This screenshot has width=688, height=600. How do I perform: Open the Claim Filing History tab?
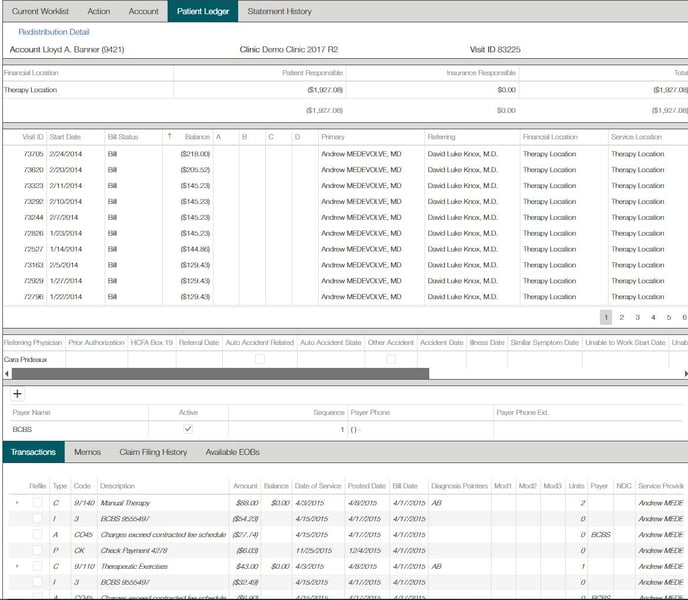153,452
